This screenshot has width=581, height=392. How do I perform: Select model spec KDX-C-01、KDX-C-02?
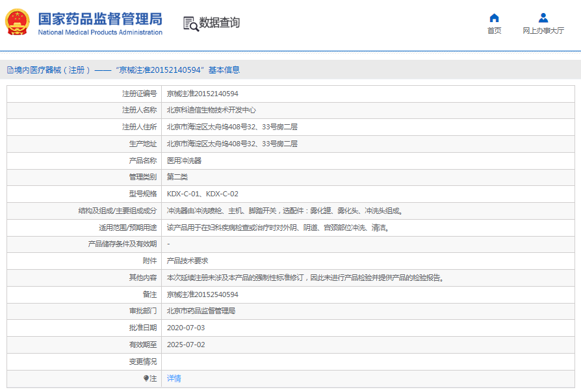[x=202, y=194]
